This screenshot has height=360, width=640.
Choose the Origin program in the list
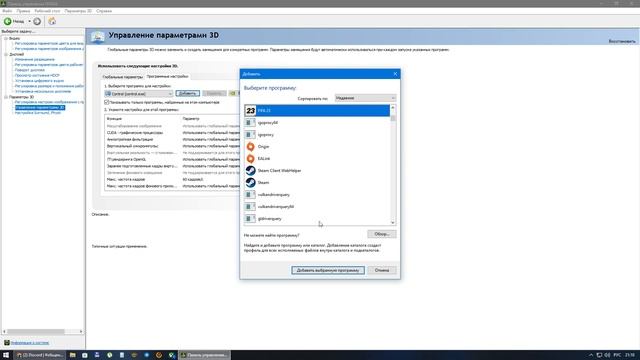click(317, 147)
